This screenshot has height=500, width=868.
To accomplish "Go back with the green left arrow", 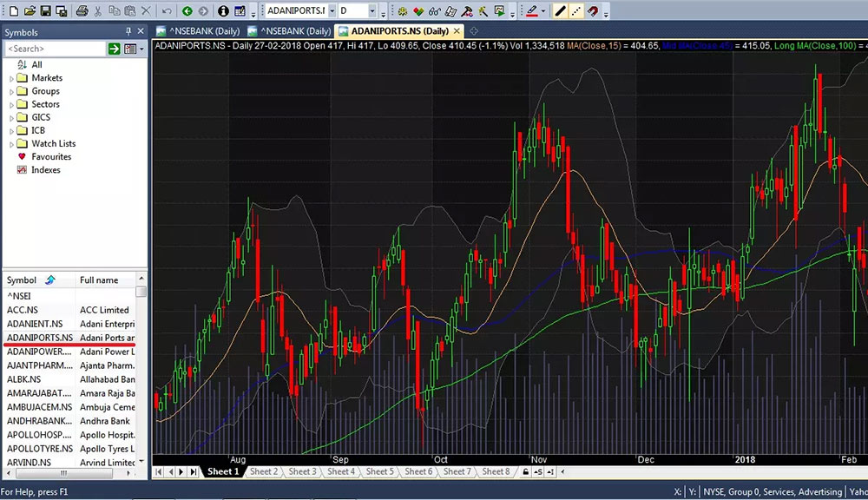I will click(x=187, y=10).
